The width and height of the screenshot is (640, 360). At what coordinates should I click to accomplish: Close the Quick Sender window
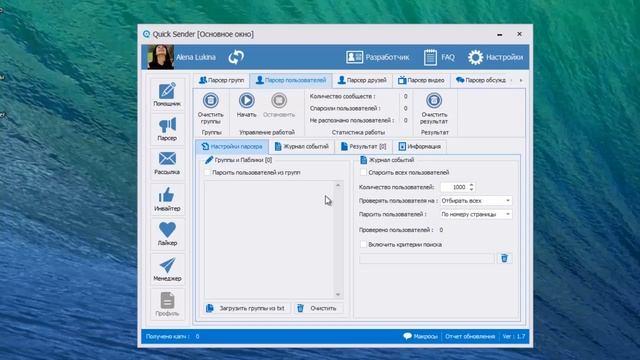(519, 34)
